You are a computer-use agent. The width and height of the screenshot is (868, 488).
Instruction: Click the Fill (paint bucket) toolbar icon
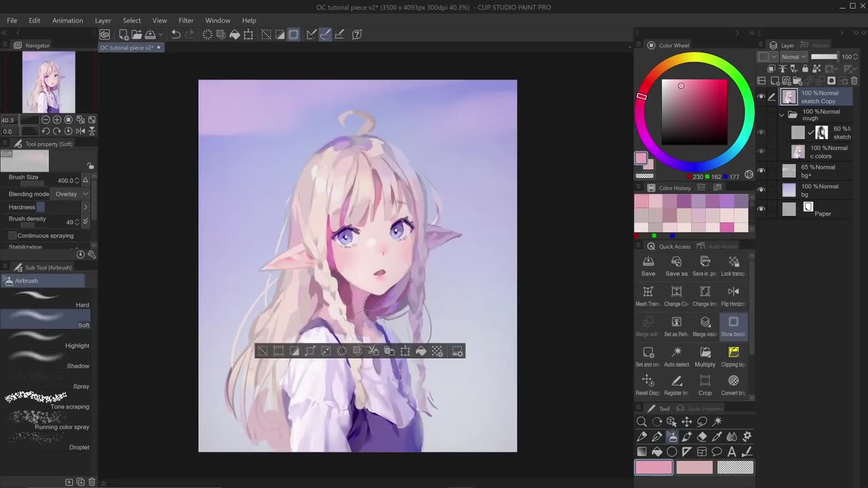pyautogui.click(x=235, y=35)
